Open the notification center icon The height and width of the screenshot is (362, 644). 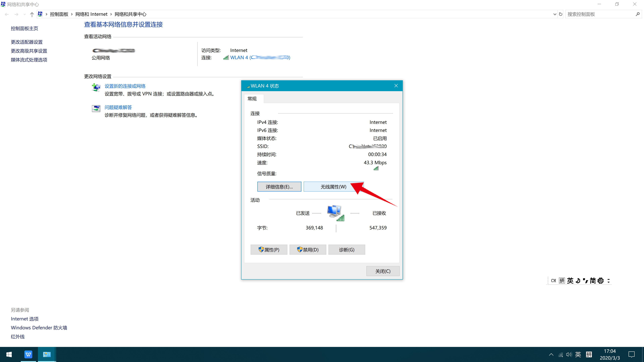(x=632, y=354)
